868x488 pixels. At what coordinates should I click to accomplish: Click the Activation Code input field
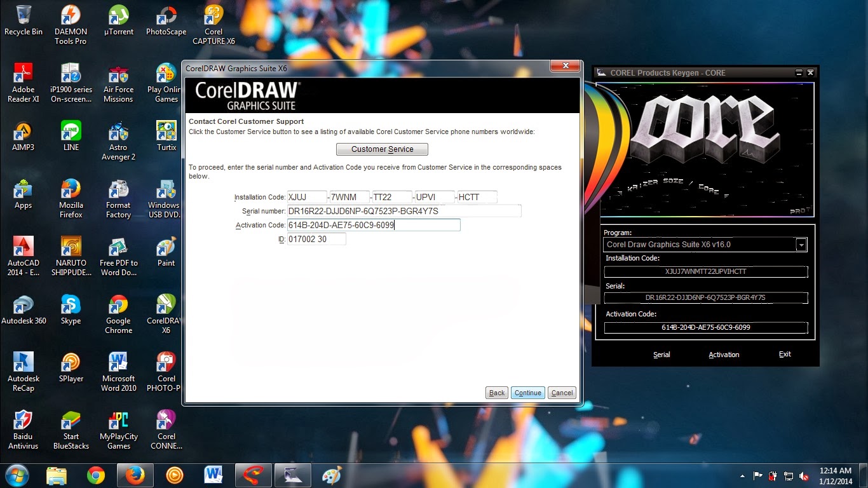(x=374, y=225)
